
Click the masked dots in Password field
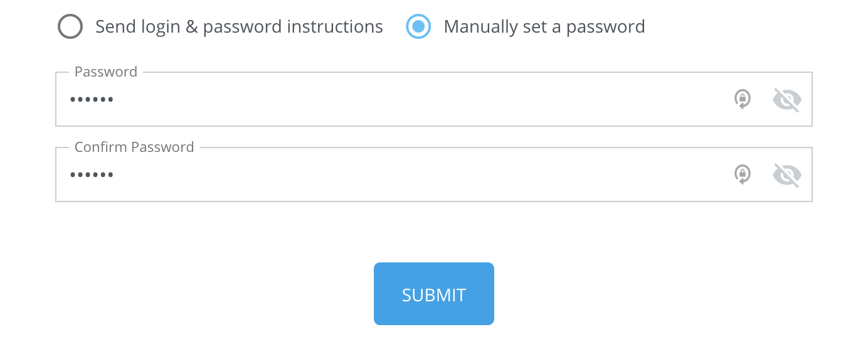point(92,100)
